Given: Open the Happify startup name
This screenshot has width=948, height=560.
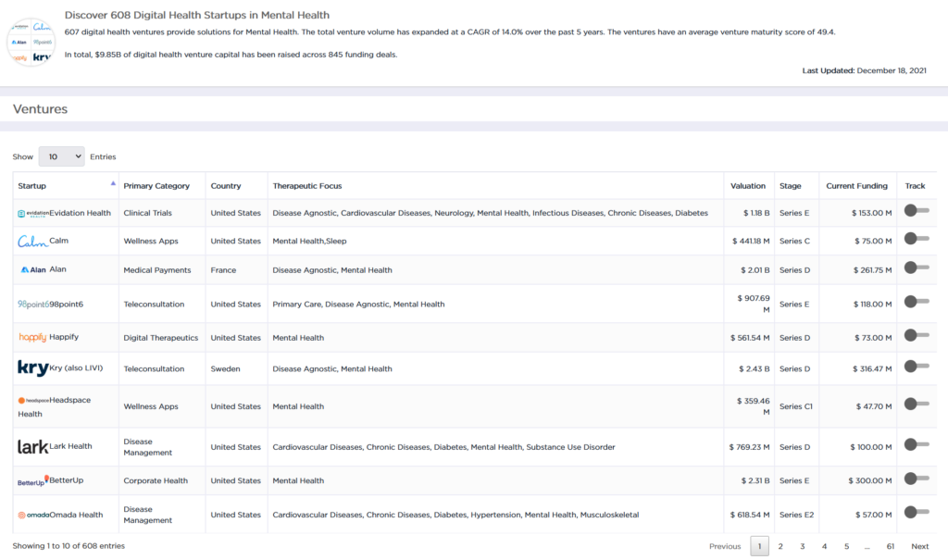Looking at the screenshot, I should coord(64,337).
